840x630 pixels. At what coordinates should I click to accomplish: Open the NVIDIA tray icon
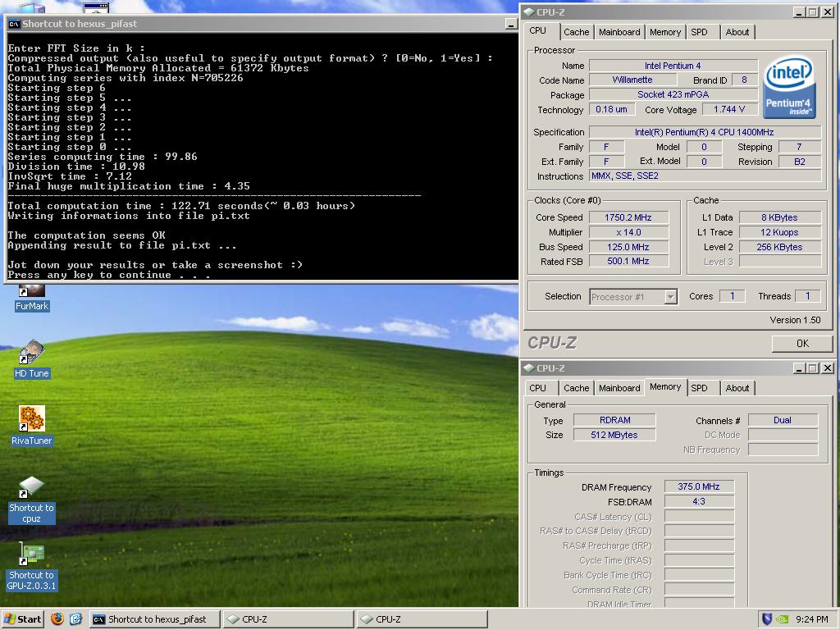[782, 619]
